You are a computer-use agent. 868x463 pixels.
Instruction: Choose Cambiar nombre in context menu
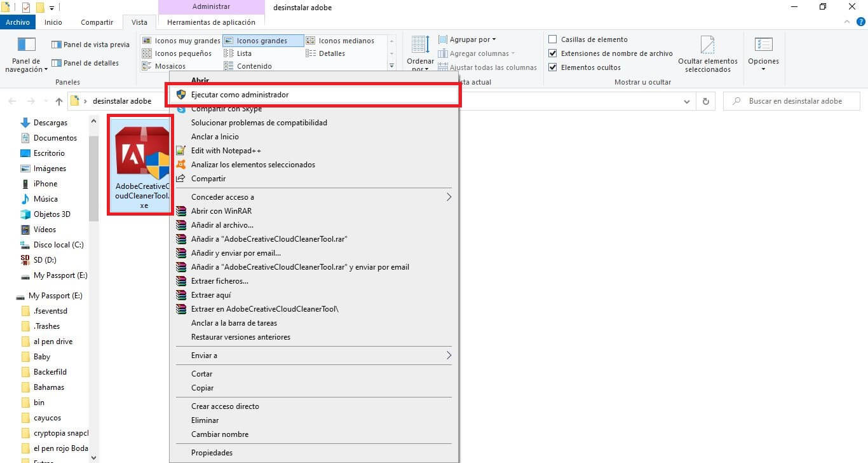click(220, 434)
